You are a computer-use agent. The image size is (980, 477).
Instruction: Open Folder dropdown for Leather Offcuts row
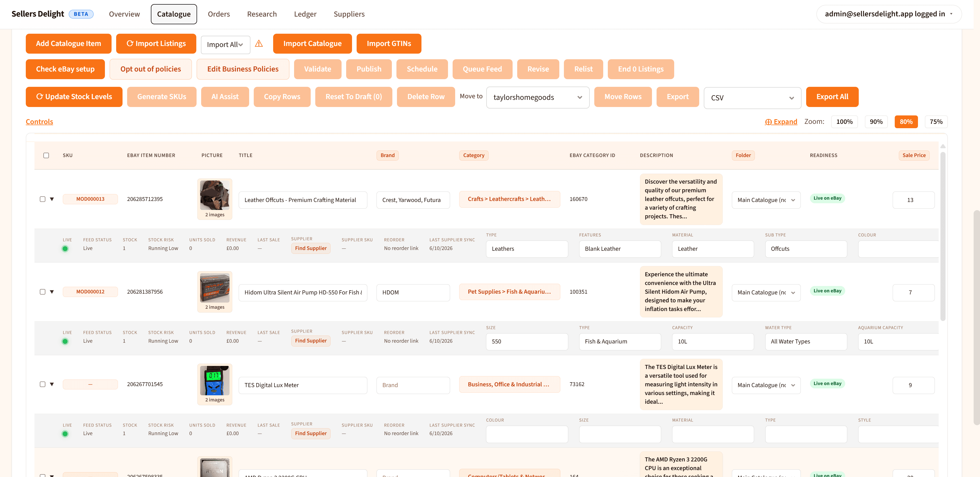(x=766, y=200)
